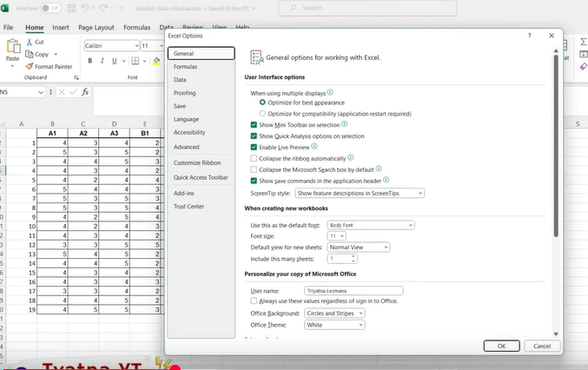Apply Italic formatting from the ribbon
This screenshot has height=370, width=588.
tap(102, 61)
